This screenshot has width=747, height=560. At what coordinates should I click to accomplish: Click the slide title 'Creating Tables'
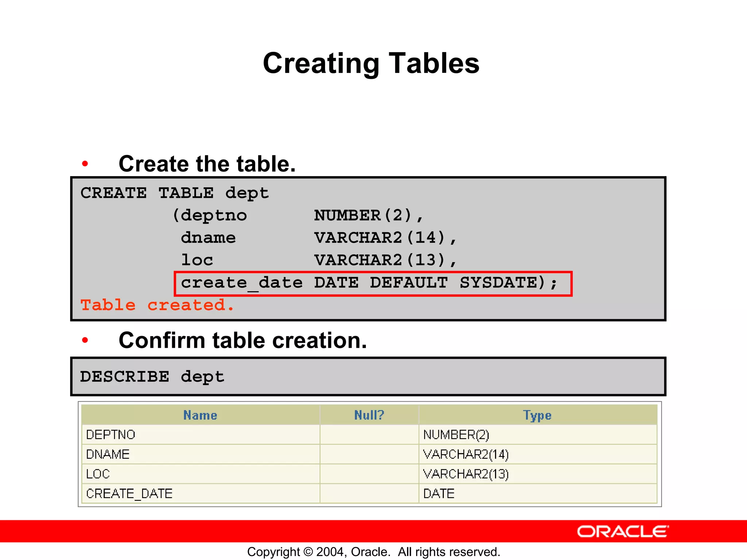click(x=371, y=63)
